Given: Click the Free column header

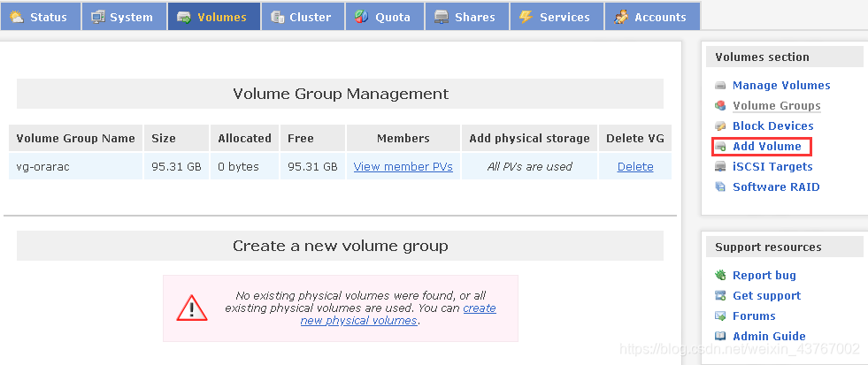Looking at the screenshot, I should (312, 138).
